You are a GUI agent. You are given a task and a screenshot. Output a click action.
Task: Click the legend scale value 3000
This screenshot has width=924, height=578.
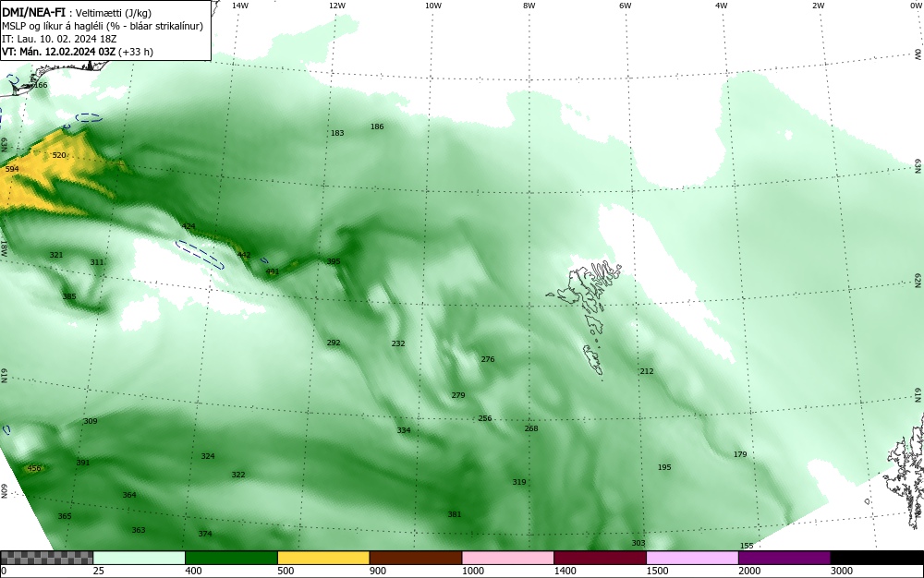tap(842, 571)
